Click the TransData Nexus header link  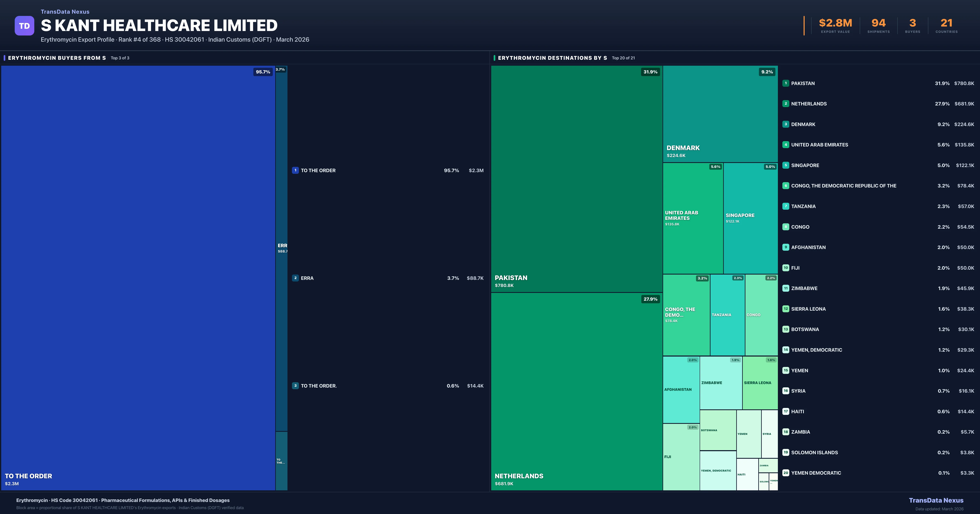coord(65,12)
